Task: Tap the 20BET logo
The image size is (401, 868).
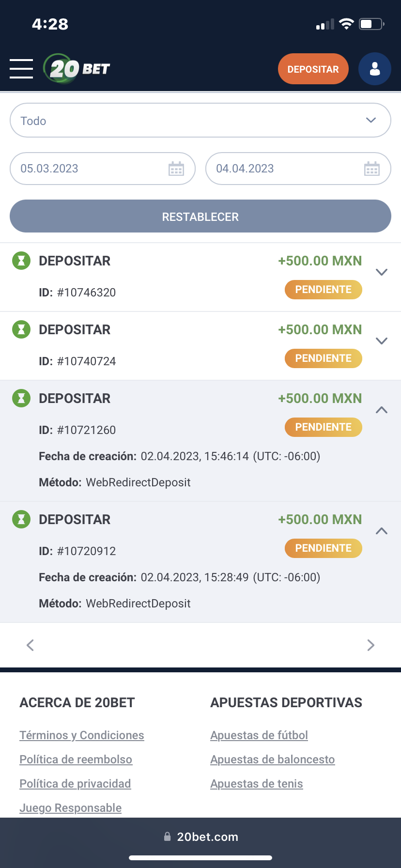Action: click(77, 69)
